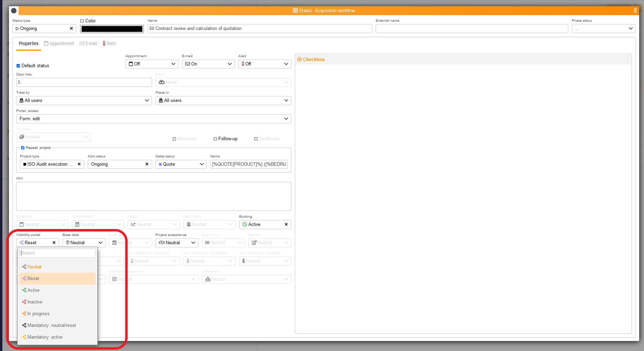This screenshot has height=351, width=644.
Task: Click the Days max. input field
Action: pyautogui.click(x=84, y=82)
